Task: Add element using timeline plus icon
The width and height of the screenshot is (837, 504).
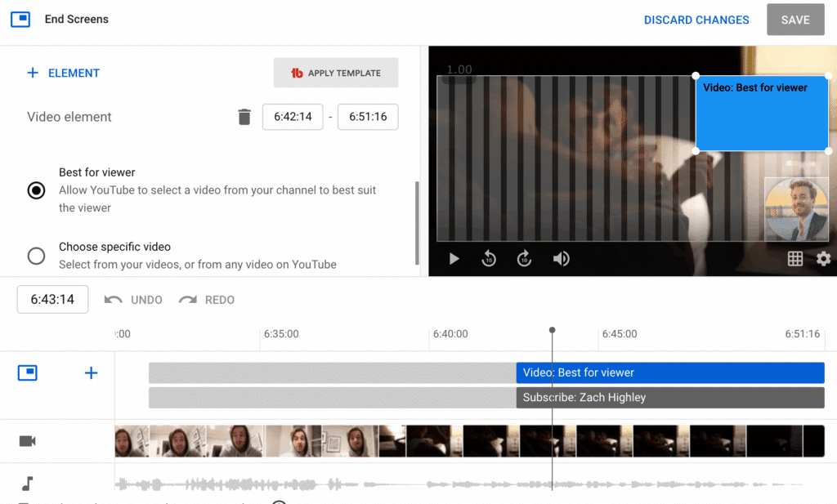Action: pyautogui.click(x=92, y=372)
